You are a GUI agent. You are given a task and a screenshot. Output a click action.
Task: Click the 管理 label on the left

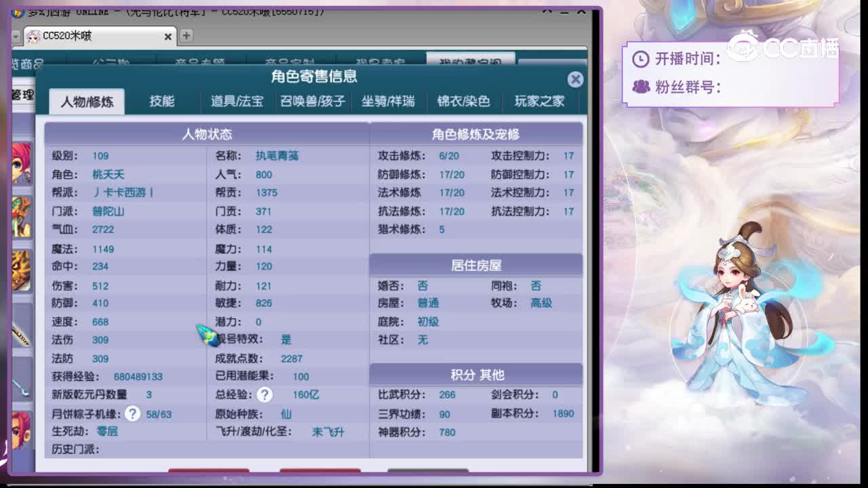tap(22, 95)
